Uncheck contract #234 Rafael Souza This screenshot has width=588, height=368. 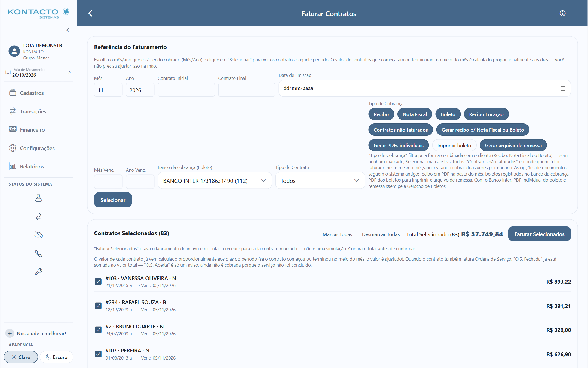click(98, 306)
